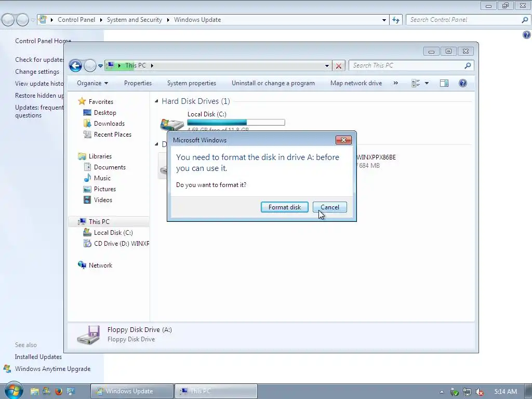Image resolution: width=532 pixels, height=399 pixels.
Task: Click Change settings in Windows Update
Action: click(x=37, y=72)
